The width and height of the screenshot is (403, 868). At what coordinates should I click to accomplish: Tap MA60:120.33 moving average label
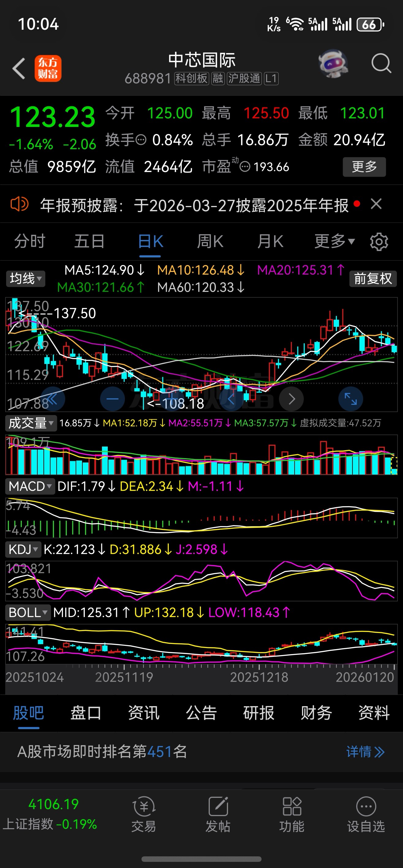[x=201, y=287]
